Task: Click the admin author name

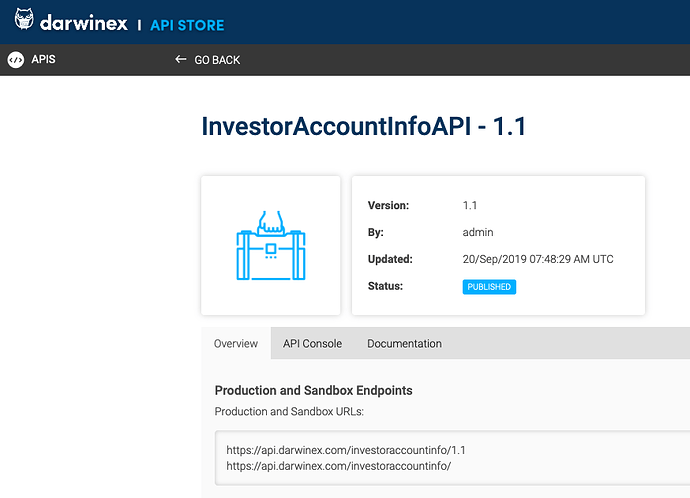Action: 478,232
